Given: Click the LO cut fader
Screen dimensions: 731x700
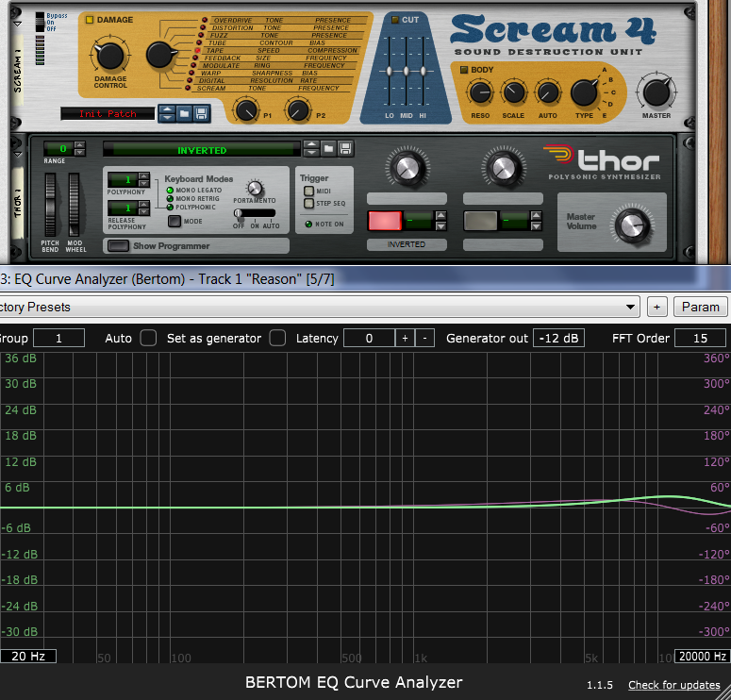Looking at the screenshot, I should (390, 72).
